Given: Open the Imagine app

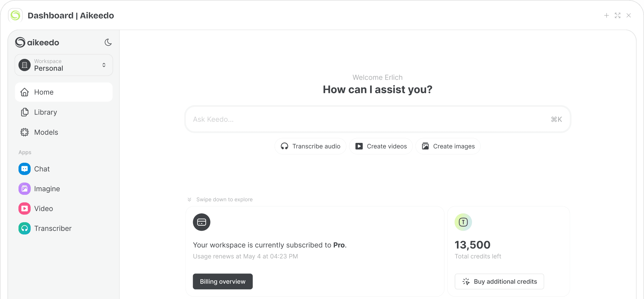Looking at the screenshot, I should [47, 189].
